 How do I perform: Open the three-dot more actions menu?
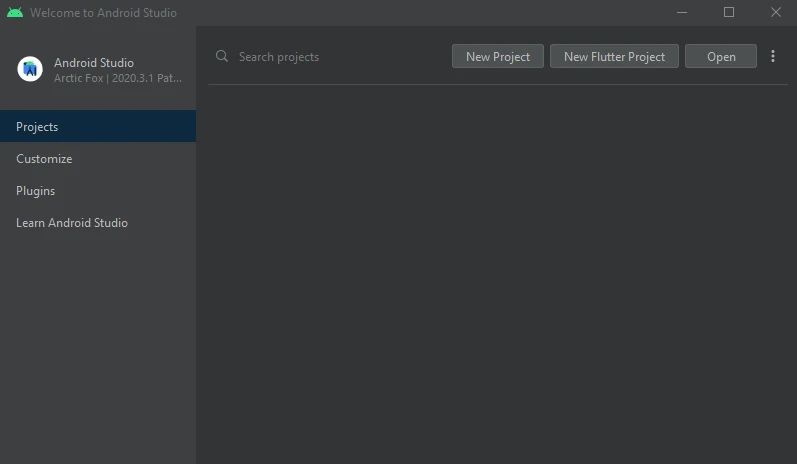pos(773,56)
